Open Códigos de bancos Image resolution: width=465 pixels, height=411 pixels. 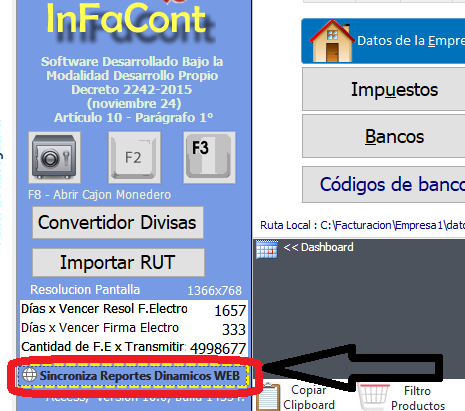pyautogui.click(x=384, y=184)
